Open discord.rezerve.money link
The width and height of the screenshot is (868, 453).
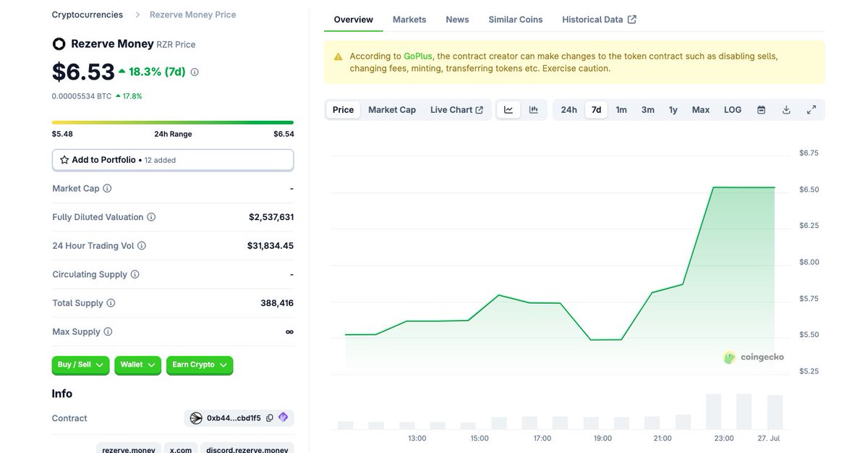click(247, 449)
